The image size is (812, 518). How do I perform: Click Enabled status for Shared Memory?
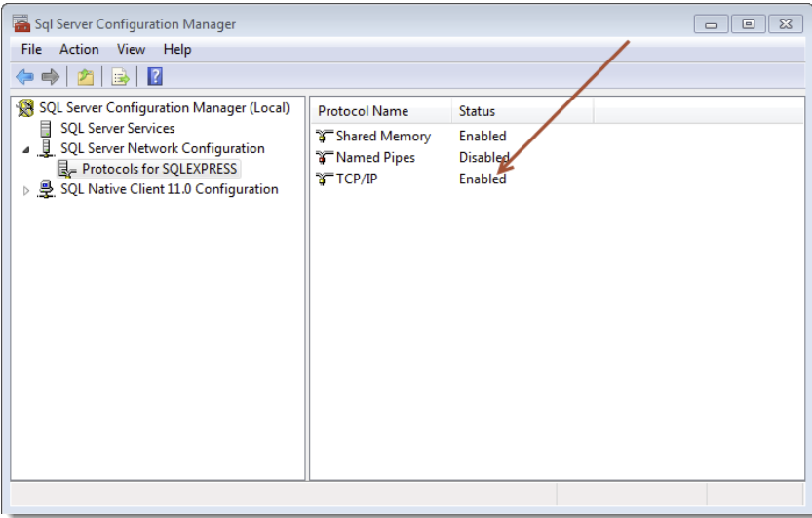483,137
